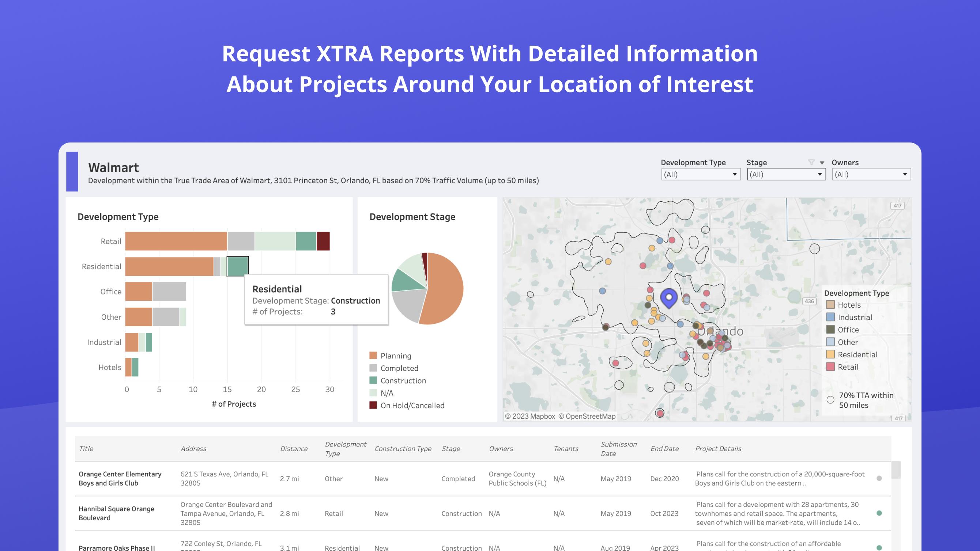This screenshot has height=551, width=980.
Task: Open the Owners filter dropdown
Action: coord(871,175)
